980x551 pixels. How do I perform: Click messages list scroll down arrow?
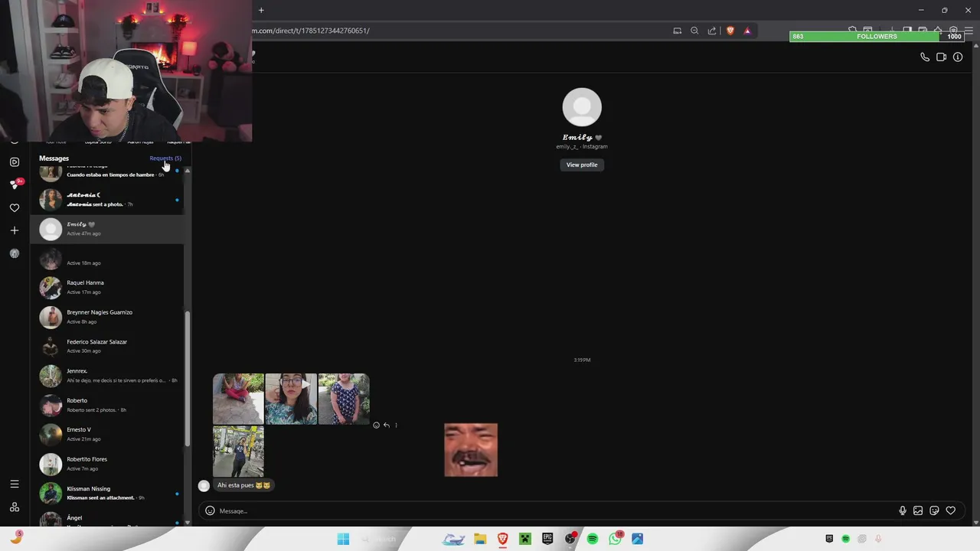click(188, 523)
